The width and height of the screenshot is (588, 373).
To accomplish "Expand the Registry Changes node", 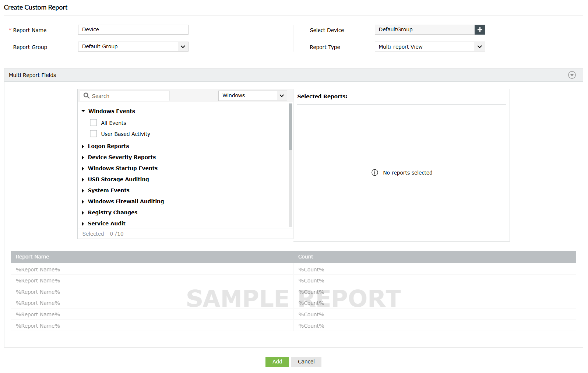I will [x=83, y=213].
